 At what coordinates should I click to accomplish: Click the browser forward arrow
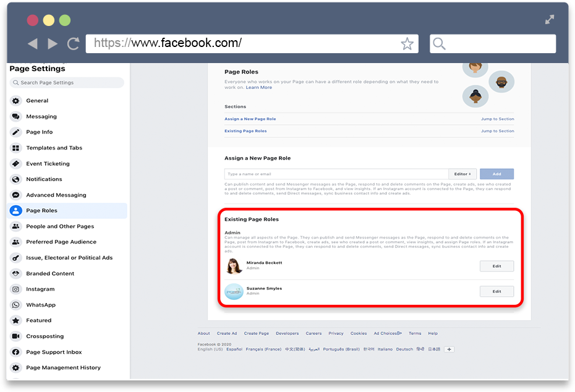[x=53, y=44]
